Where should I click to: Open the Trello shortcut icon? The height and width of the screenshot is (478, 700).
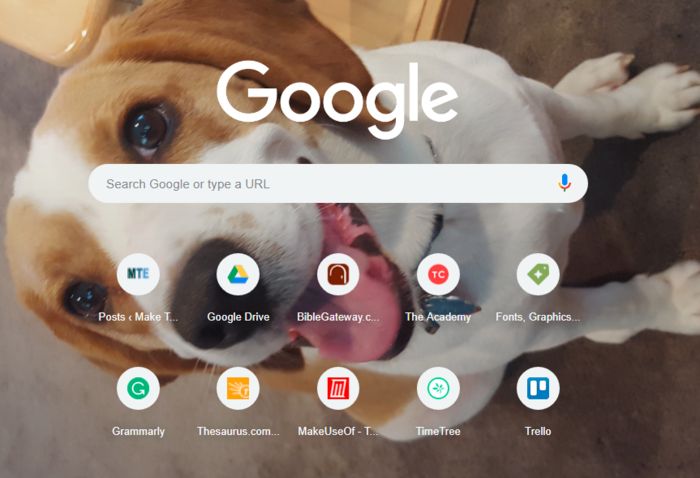point(538,388)
